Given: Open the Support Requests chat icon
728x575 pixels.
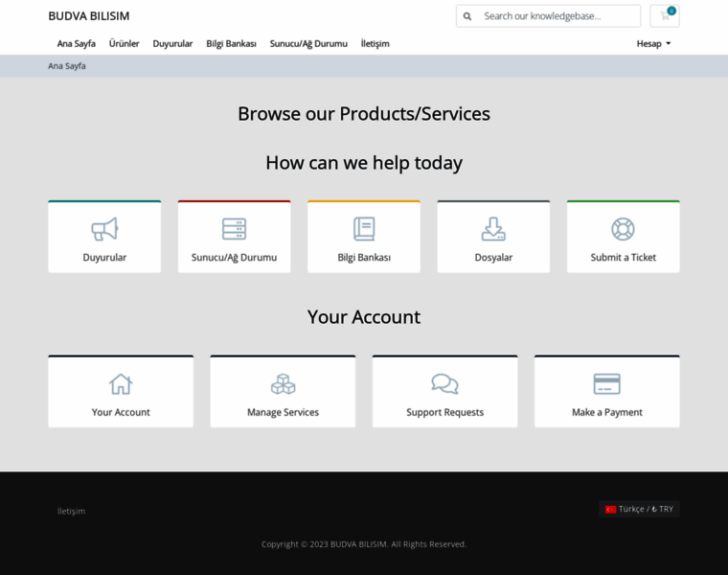Looking at the screenshot, I should [x=444, y=383].
